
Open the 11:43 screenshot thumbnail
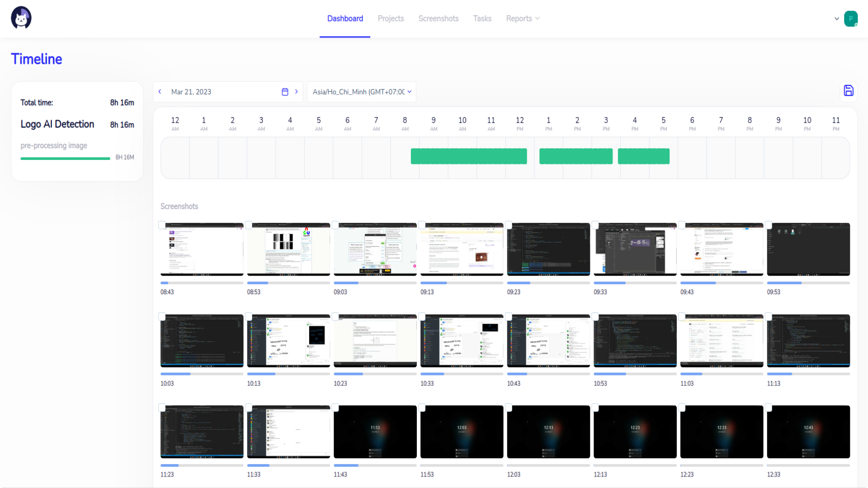point(375,432)
